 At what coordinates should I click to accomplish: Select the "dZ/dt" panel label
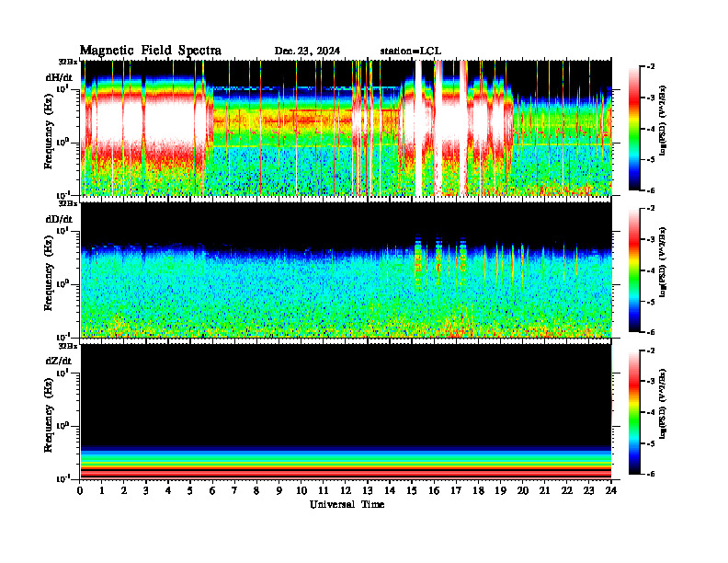click(x=59, y=361)
